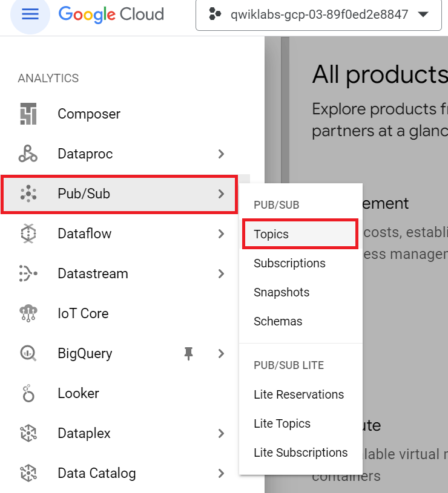The height and width of the screenshot is (493, 448).
Task: Expand the Dataproc submenu arrow
Action: (x=221, y=154)
